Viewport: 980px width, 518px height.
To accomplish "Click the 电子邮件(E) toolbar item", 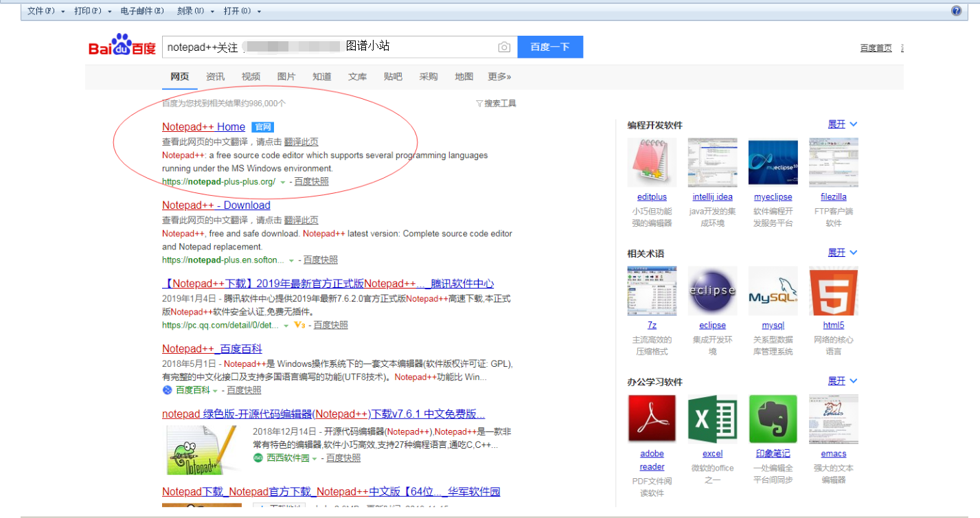I will point(142,11).
